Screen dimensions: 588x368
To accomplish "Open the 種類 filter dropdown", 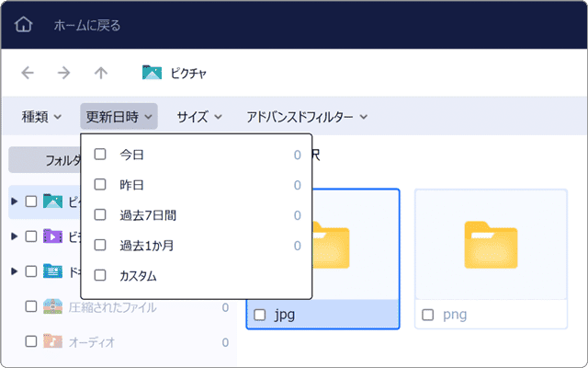I will pos(41,117).
